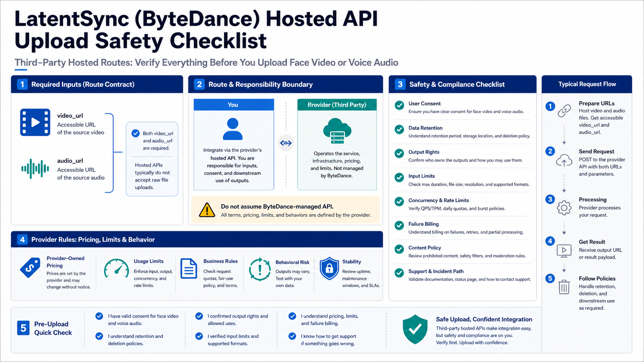The height and width of the screenshot is (362, 644).
Task: Toggle the both video_url and audio_url required check
Action: tap(136, 133)
